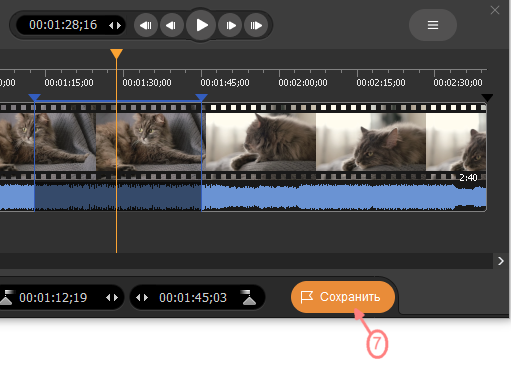Open the hamburger menu button
The image size is (511, 370).
tap(433, 25)
